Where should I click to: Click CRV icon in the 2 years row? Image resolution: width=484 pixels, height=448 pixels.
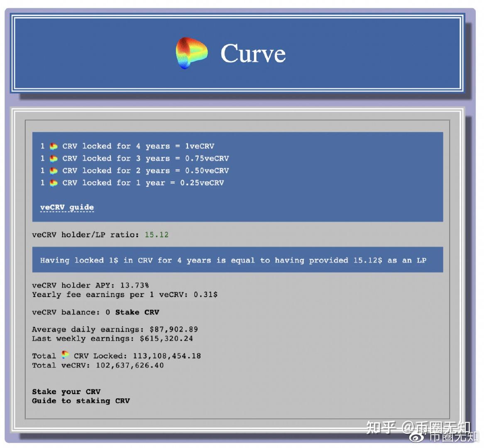[x=54, y=170]
